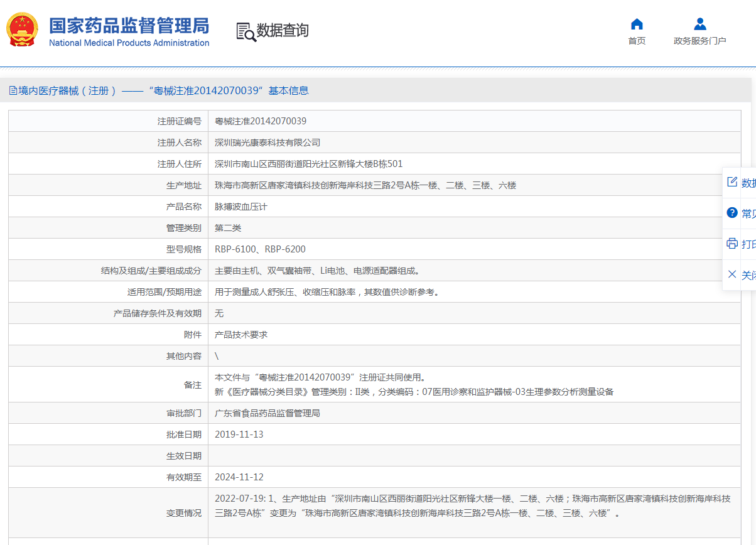Click the 产品名称 row label
Image resolution: width=756 pixels, height=545 pixels.
(184, 207)
